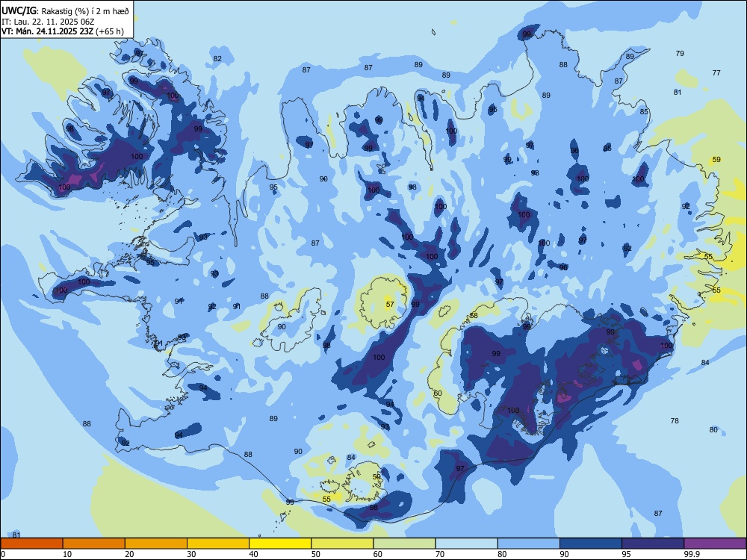
Task: Click the pale blue 70–80 legend swatch
Action: coord(466,544)
